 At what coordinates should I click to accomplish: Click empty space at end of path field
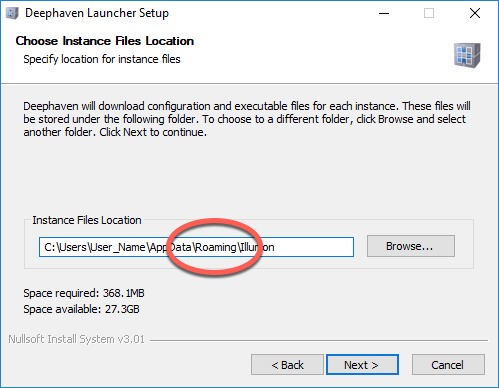click(313, 247)
